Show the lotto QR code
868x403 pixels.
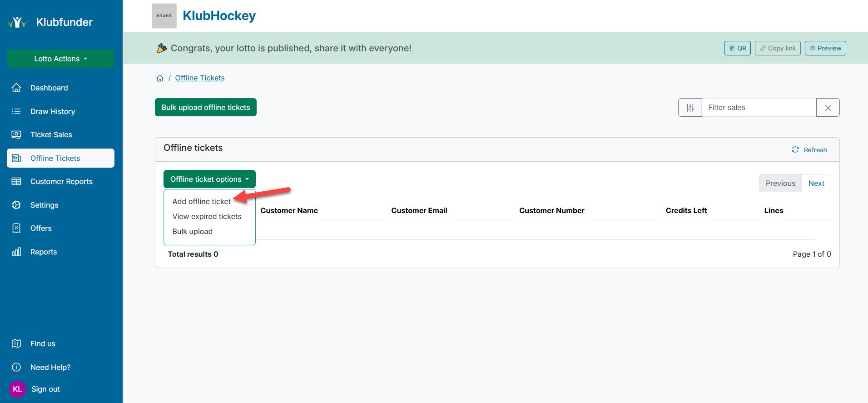click(x=737, y=48)
